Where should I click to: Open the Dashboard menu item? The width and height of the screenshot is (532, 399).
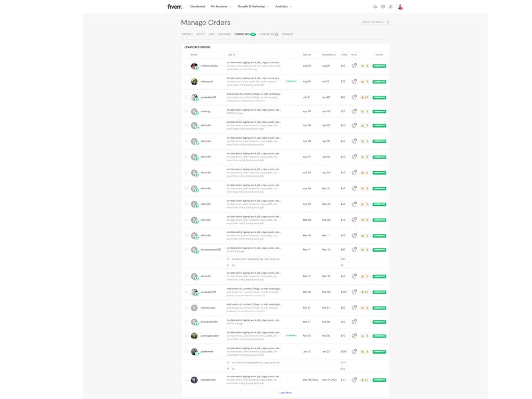[197, 6]
